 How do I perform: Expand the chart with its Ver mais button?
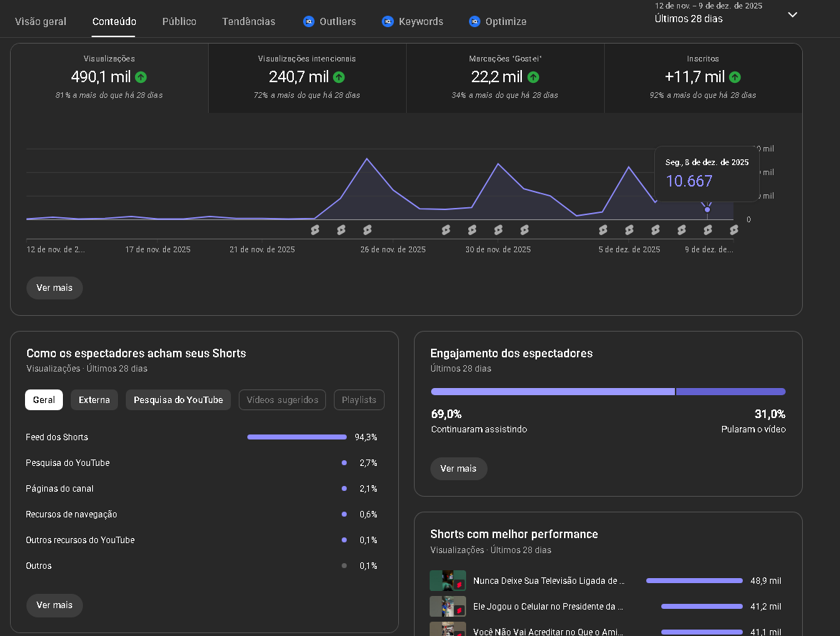pos(54,288)
